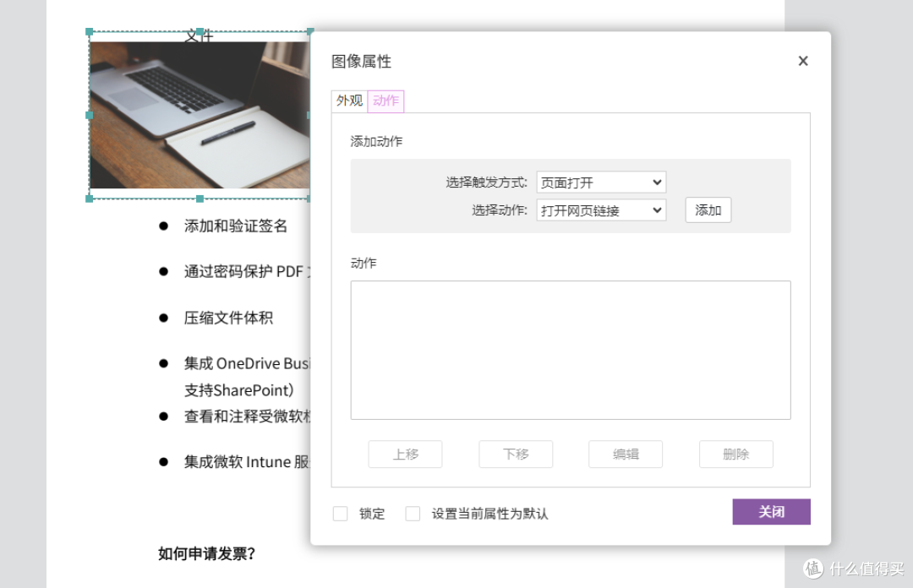Click the 支持SharePoint) text line
The image size is (913, 588).
[x=238, y=390]
